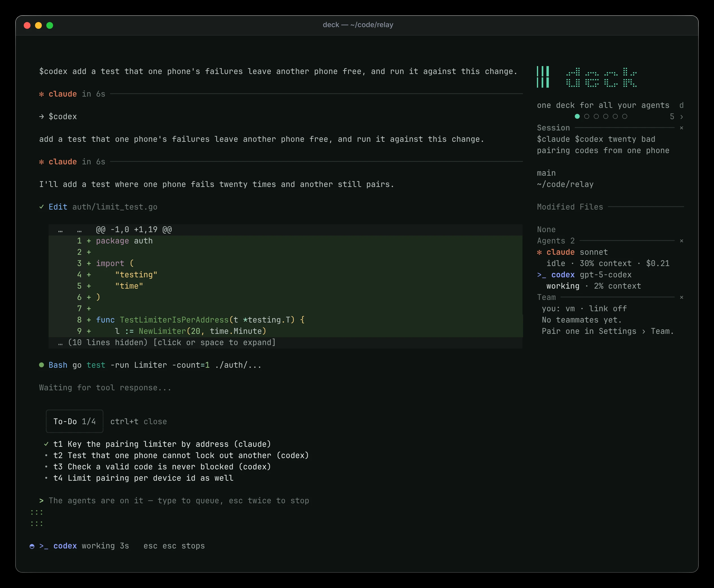Close the Session panel section
Image resolution: width=714 pixels, height=588 pixels.
click(682, 128)
